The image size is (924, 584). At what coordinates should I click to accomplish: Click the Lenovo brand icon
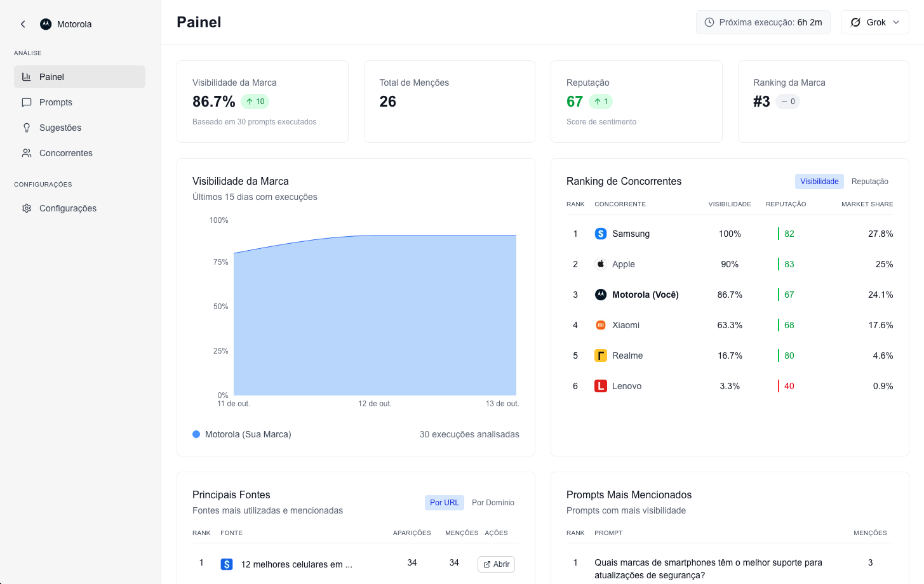pyautogui.click(x=600, y=386)
